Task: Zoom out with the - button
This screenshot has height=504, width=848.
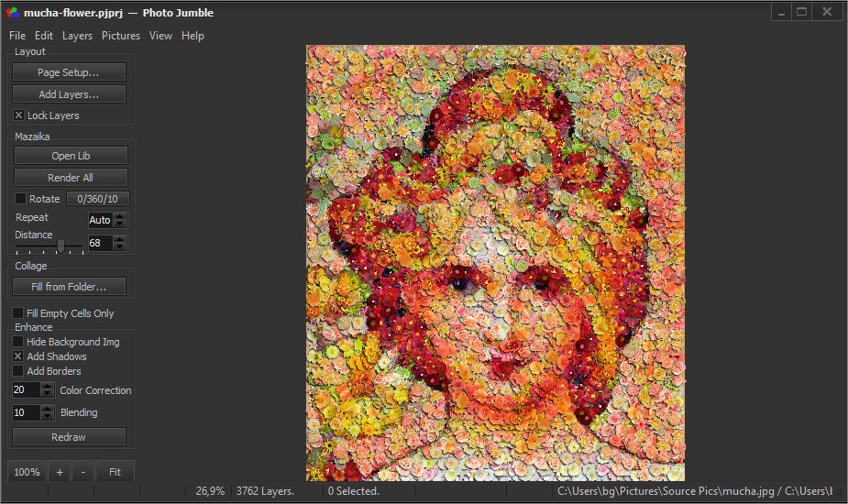Action: (x=83, y=472)
